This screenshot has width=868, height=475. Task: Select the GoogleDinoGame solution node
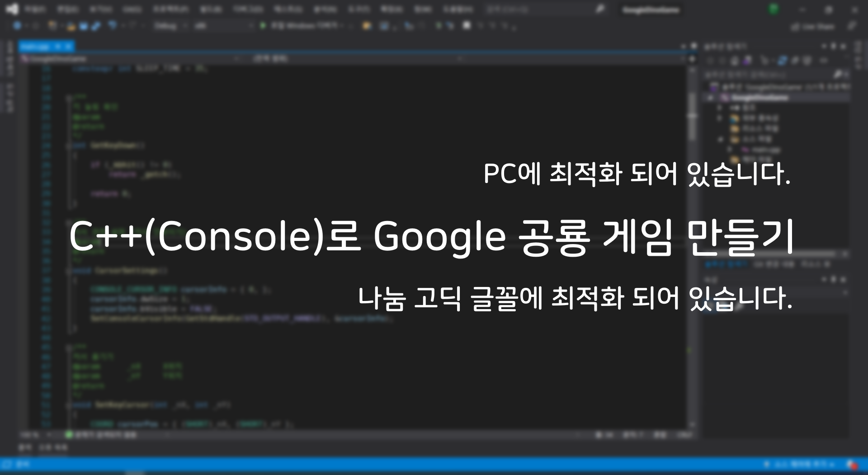(x=780, y=86)
